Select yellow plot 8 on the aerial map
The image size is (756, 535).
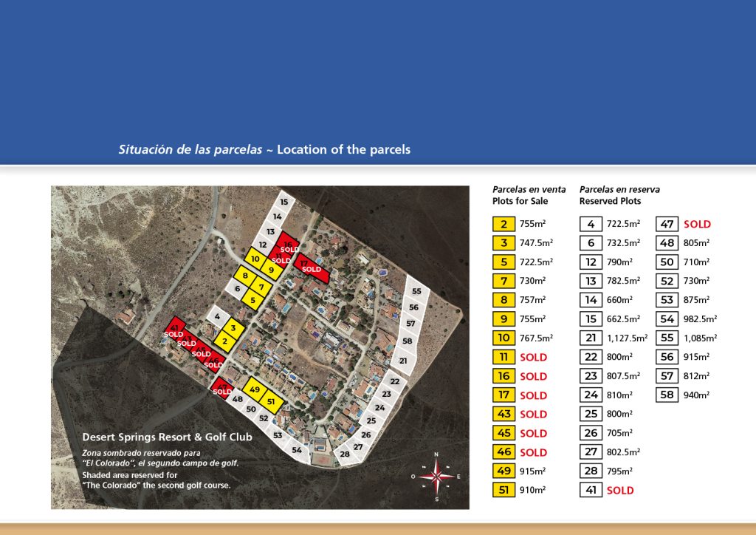click(245, 276)
